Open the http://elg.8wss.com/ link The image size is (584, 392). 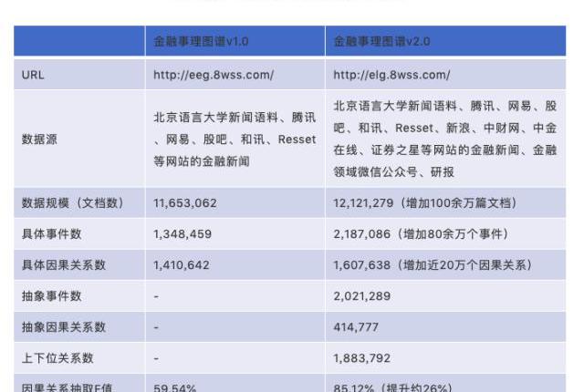(x=391, y=76)
